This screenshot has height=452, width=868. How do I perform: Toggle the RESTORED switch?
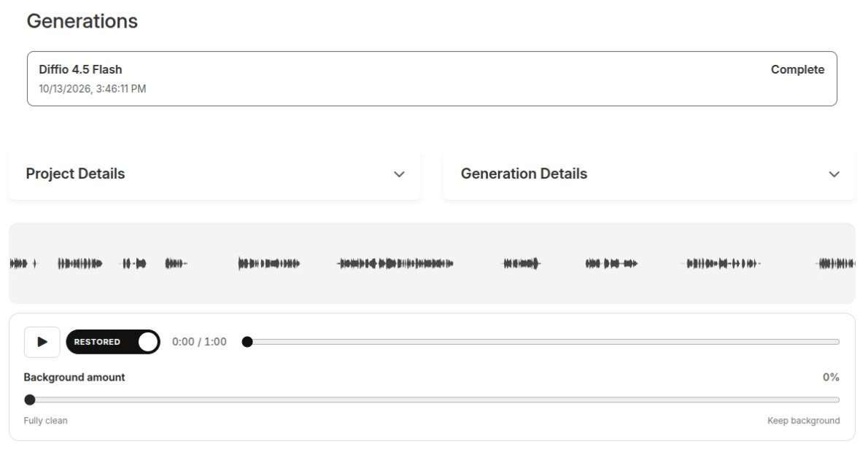(x=113, y=342)
